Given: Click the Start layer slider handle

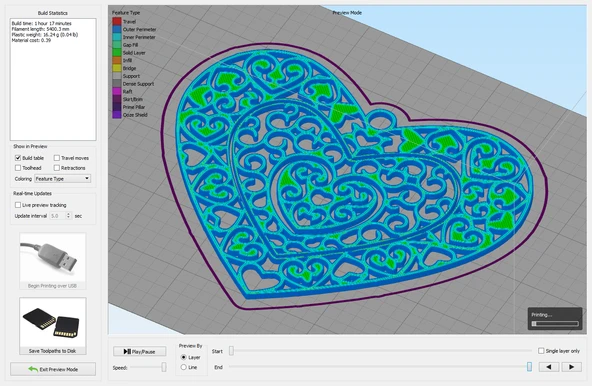Looking at the screenshot, I should [231, 351].
